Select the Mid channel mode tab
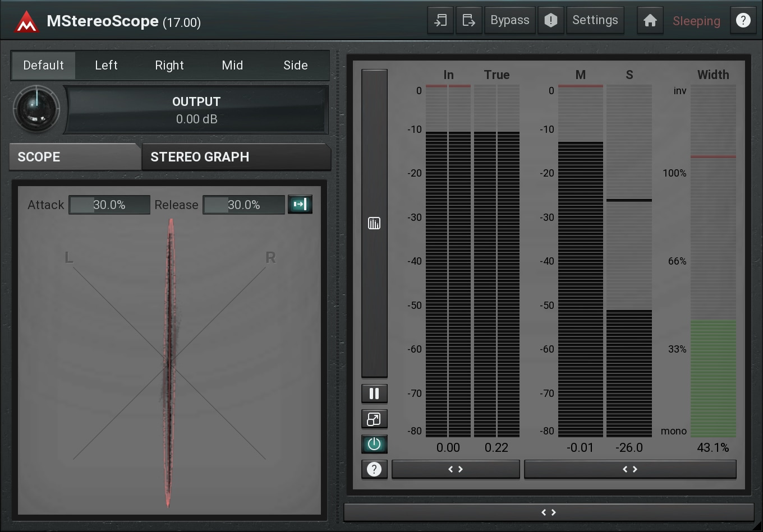This screenshot has width=763, height=532. [x=232, y=66]
